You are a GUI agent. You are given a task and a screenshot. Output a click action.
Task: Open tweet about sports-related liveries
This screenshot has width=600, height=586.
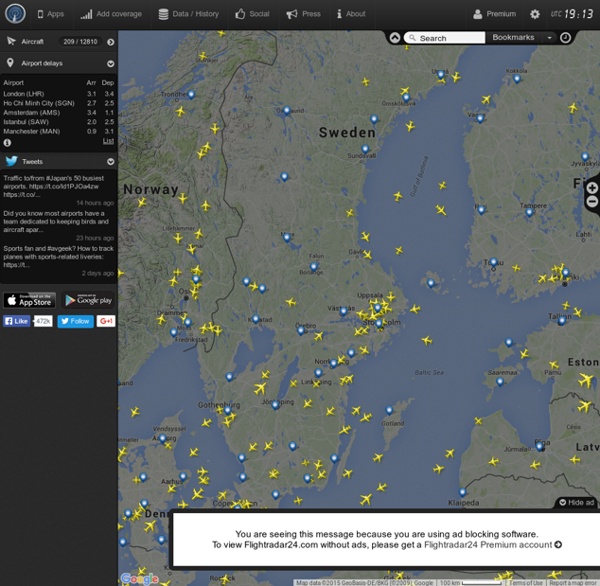coord(59,257)
